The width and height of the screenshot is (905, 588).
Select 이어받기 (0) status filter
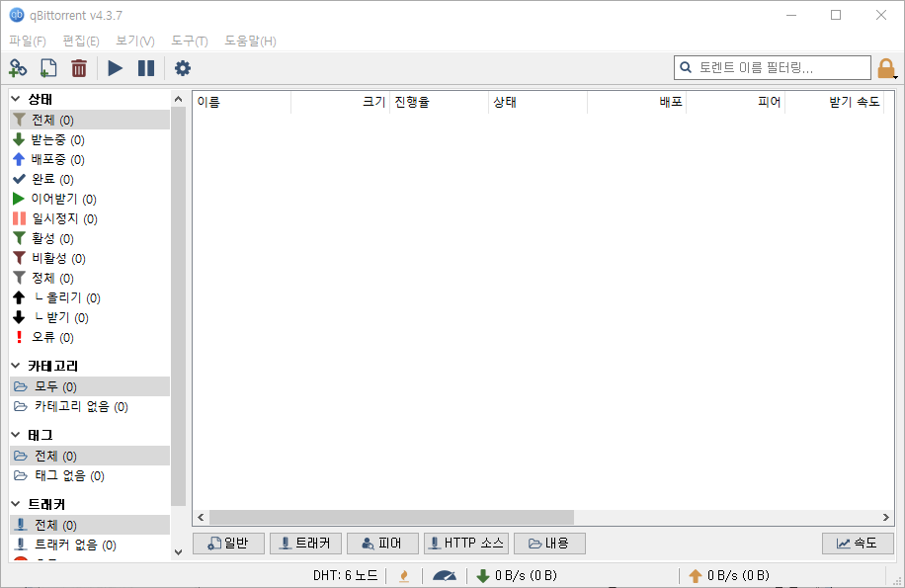[x=90, y=199]
